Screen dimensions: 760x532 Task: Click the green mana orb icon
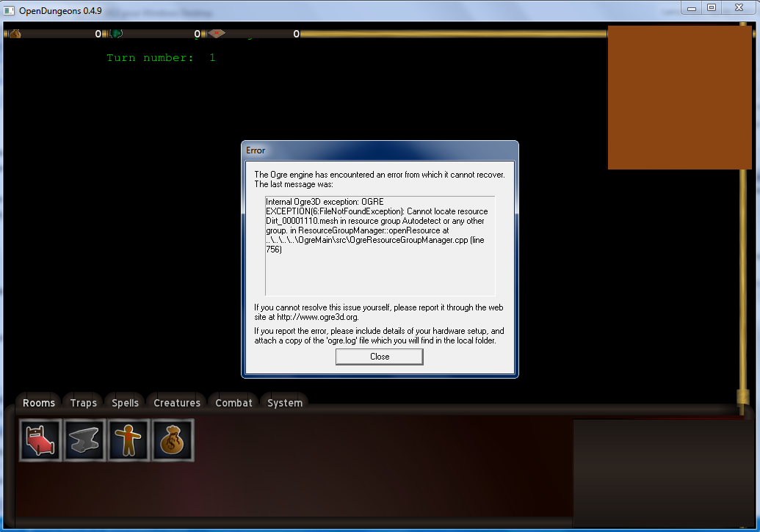point(116,34)
